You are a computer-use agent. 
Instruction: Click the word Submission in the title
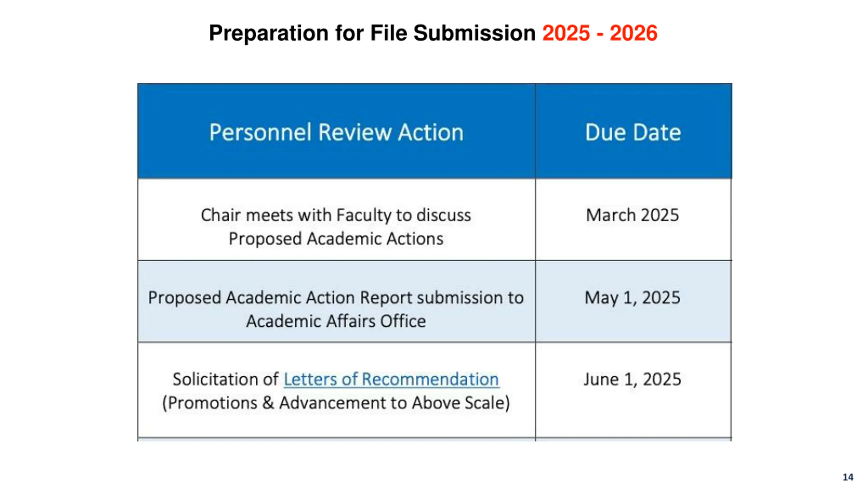[x=474, y=33]
